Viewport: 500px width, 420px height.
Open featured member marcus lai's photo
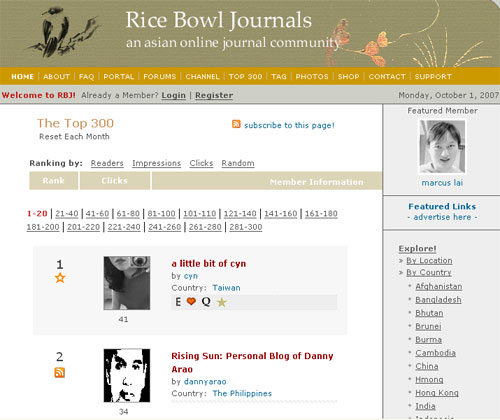[442, 147]
